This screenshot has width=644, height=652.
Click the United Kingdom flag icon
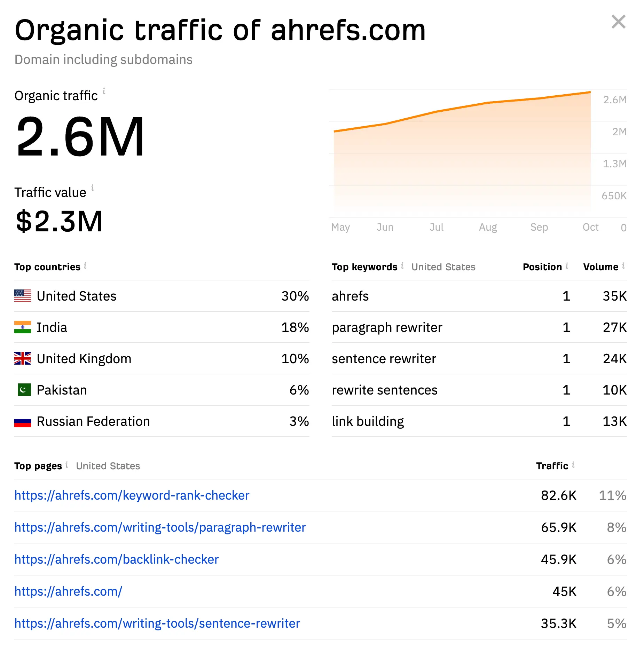pyautogui.click(x=23, y=358)
